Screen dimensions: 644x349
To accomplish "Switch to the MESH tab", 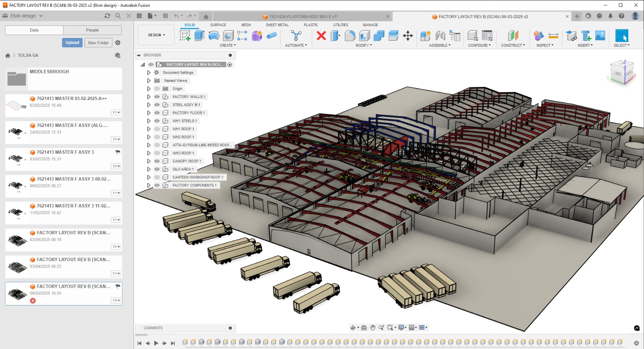I will click(x=246, y=25).
